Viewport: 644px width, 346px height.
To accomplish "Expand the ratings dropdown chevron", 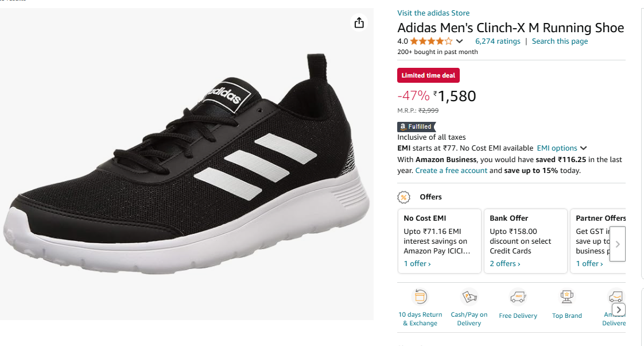I will click(x=459, y=41).
